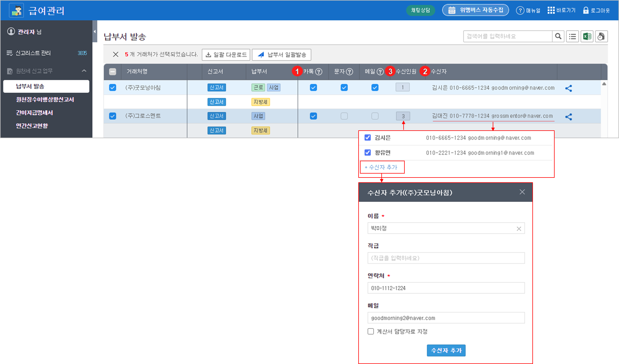This screenshot has width=619, height=364.
Task: Click share icon for (주)그로스멘트 row
Action: tap(568, 117)
